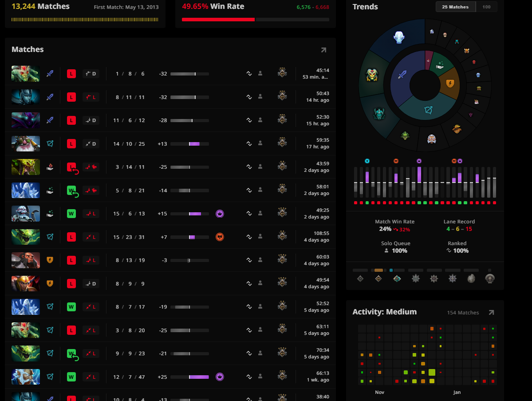Click the Crusader teal rank medal icon
Screen dimensions: 532x401
coord(397,279)
